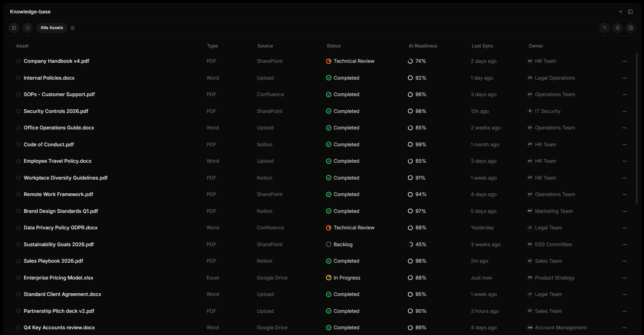Image resolution: width=644 pixels, height=335 pixels.
Task: Open the search magnifier in toolbar
Action: click(x=28, y=28)
